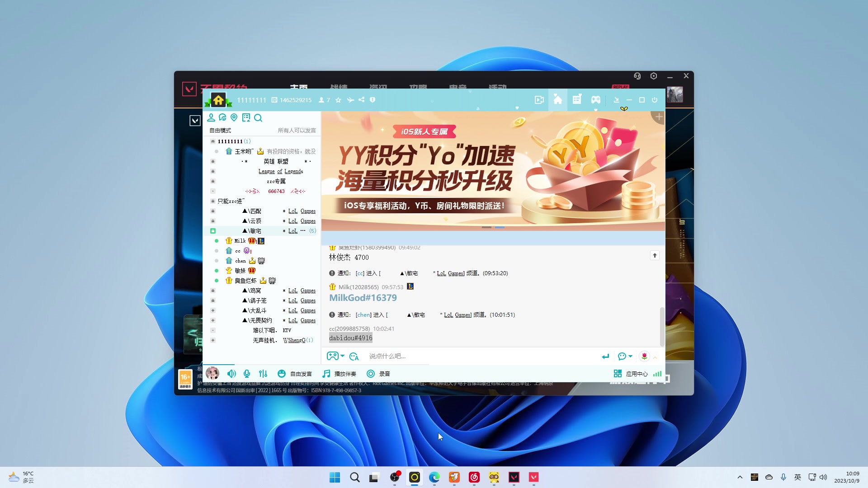Click the location pin icon

(234, 117)
